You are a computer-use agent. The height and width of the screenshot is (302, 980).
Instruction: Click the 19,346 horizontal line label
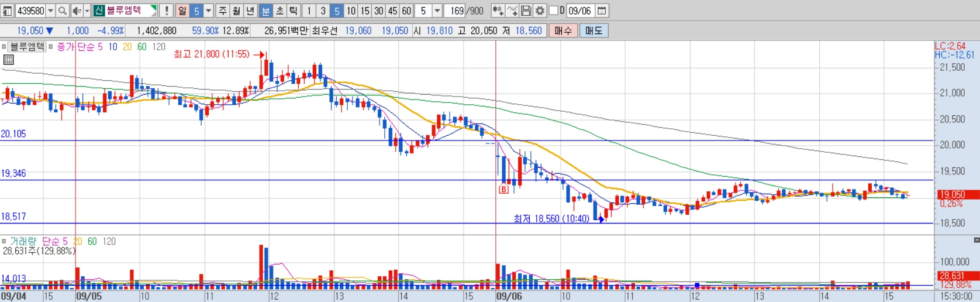(x=13, y=173)
